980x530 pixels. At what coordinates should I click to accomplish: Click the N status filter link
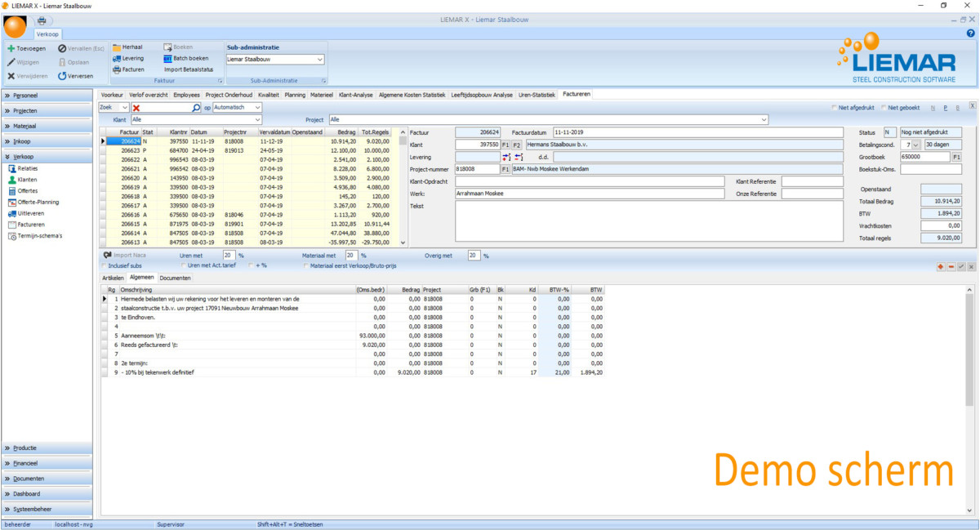point(933,107)
